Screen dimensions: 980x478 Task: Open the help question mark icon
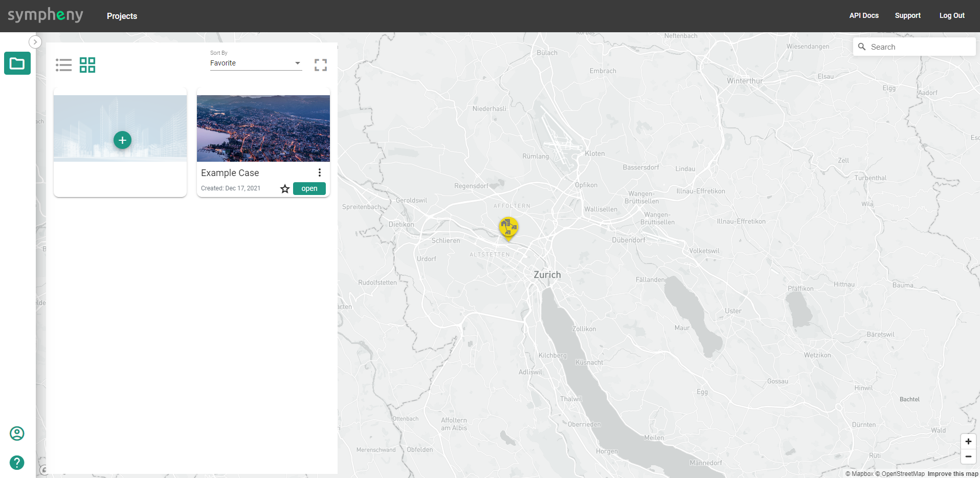[x=17, y=463]
